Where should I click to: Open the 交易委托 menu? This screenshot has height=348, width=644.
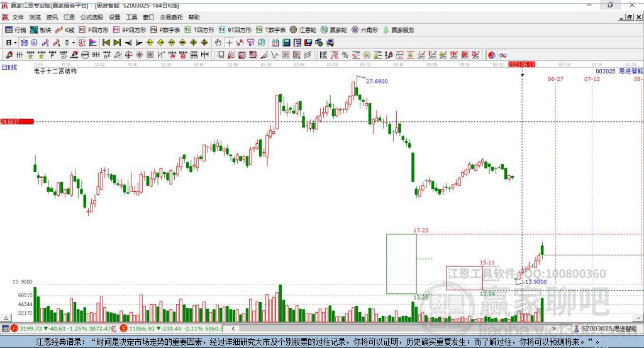click(x=171, y=17)
